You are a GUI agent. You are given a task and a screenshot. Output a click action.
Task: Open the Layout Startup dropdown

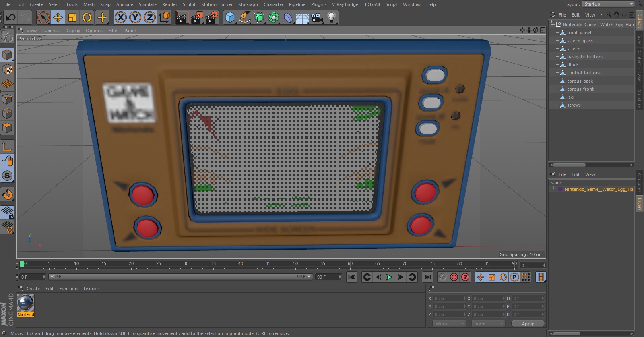click(608, 4)
